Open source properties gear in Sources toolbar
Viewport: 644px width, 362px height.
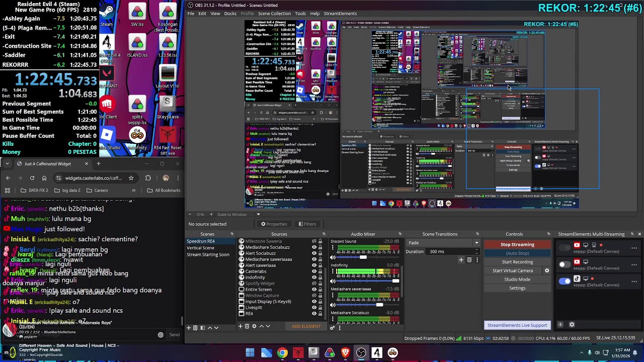pos(254,326)
